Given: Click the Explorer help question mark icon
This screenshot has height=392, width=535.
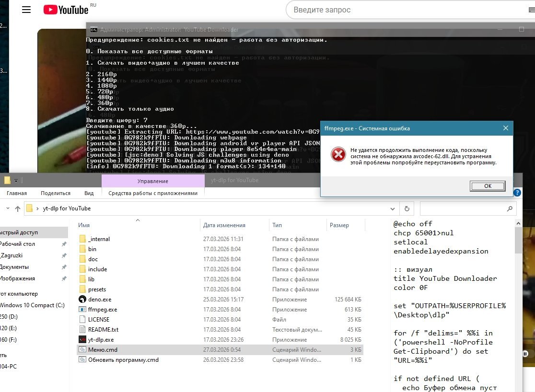Looking at the screenshot, I should tap(517, 193).
